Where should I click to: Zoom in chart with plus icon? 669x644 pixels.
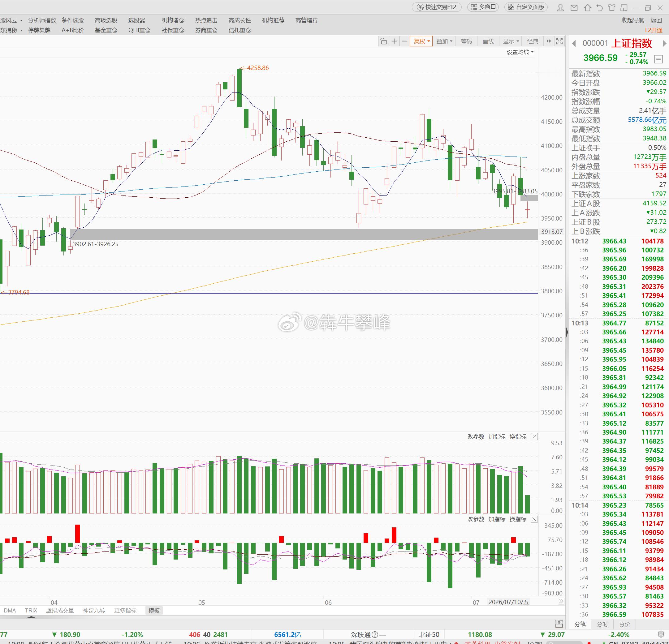pyautogui.click(x=394, y=41)
